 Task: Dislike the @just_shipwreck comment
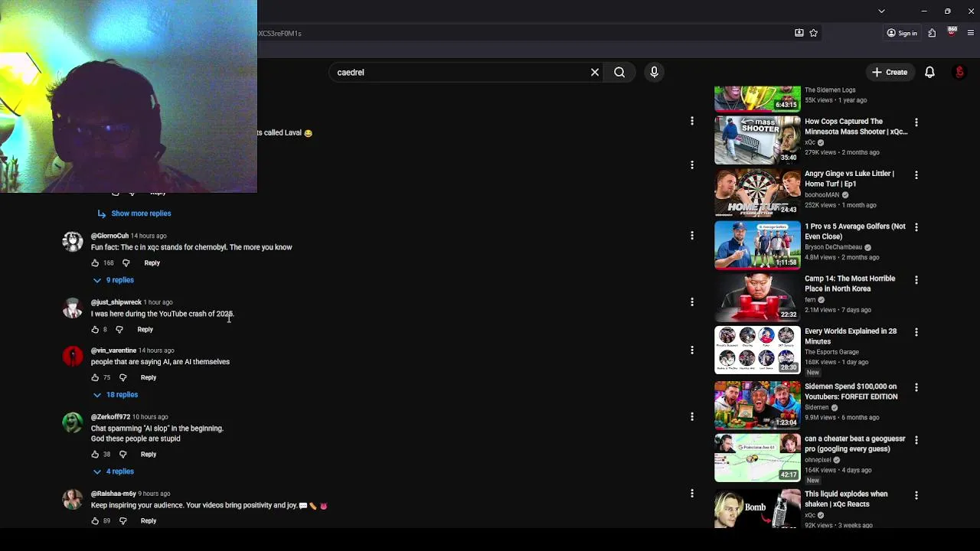coord(119,330)
